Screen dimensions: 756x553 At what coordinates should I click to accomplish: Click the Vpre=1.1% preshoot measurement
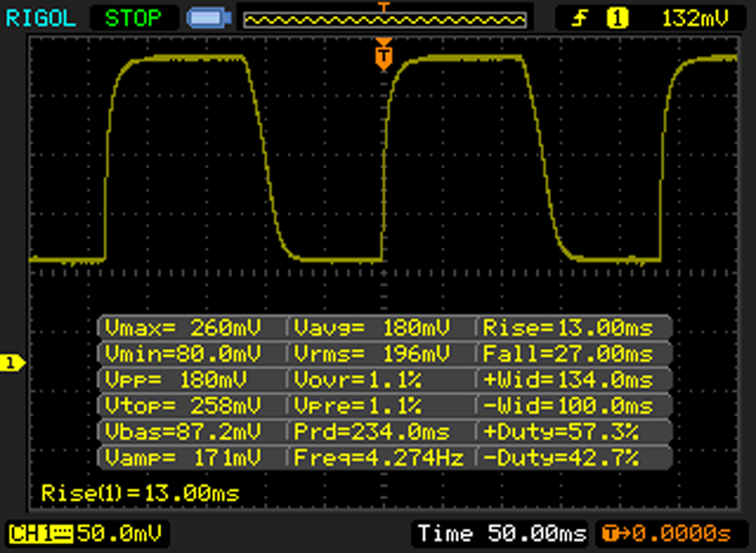358,406
